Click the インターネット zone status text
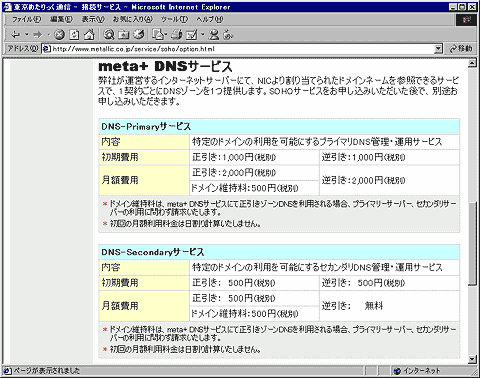This screenshot has height=378, width=480. pyautogui.click(x=421, y=371)
